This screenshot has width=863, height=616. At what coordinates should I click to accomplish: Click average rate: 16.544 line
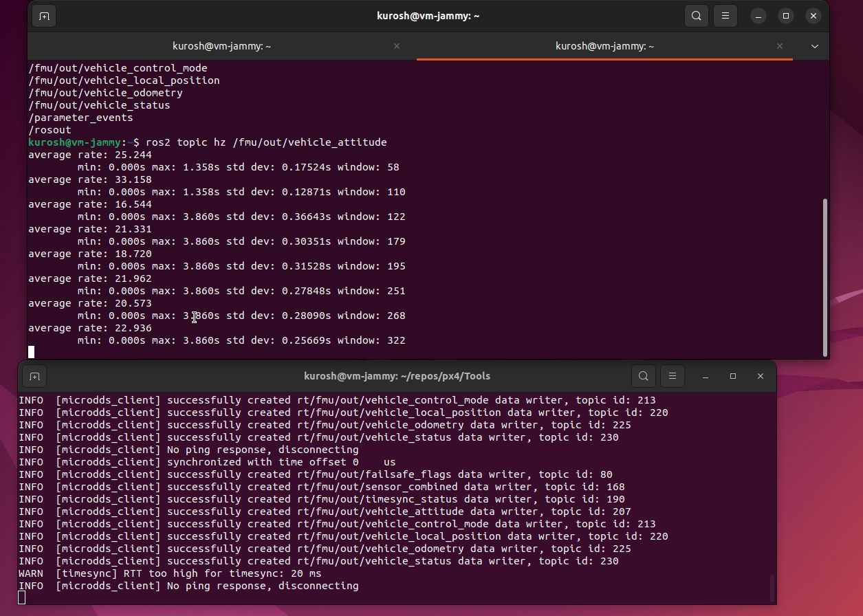click(90, 204)
